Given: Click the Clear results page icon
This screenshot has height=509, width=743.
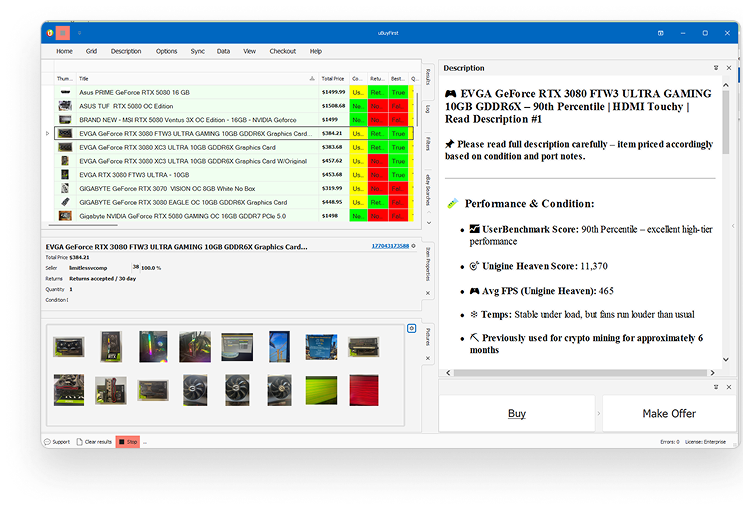Looking at the screenshot, I should pyautogui.click(x=80, y=442).
